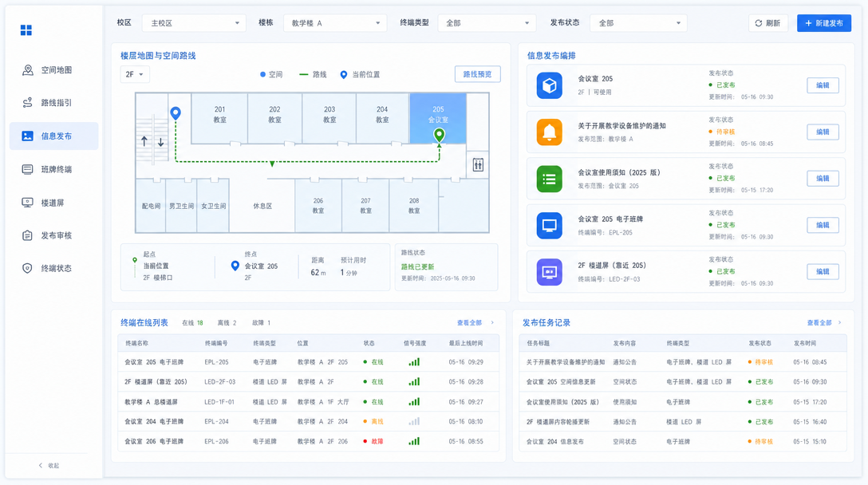Open the 2F floor selector

click(135, 74)
